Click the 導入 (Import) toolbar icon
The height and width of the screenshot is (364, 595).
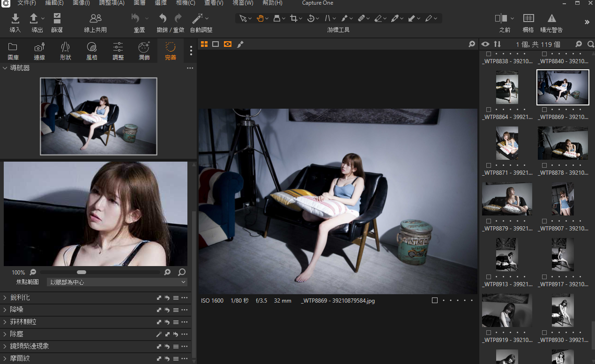[x=15, y=18]
